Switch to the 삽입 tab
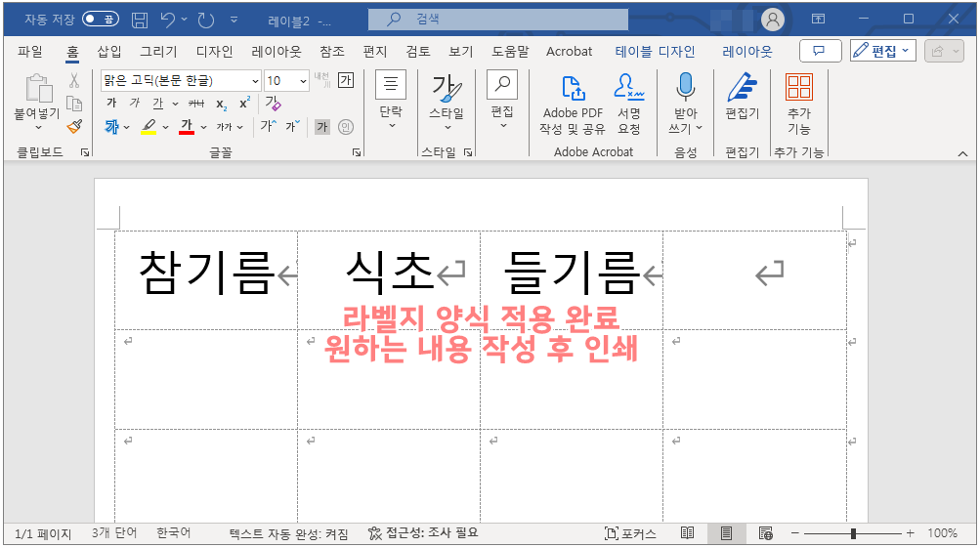980x548 pixels. pos(109,51)
